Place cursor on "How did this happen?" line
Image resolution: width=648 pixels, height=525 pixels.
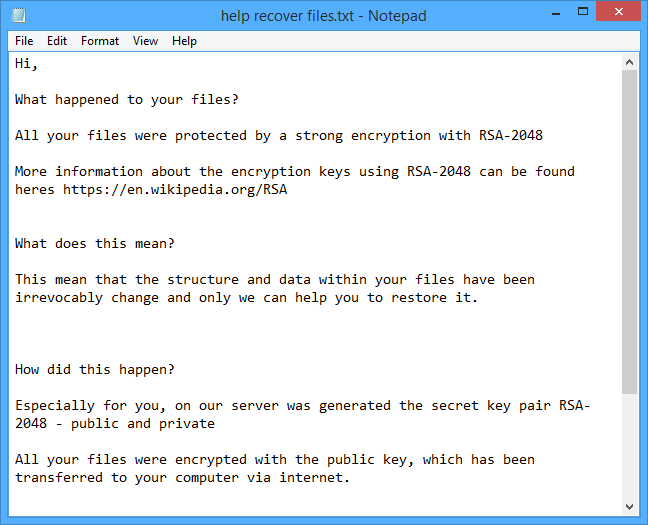pos(94,369)
